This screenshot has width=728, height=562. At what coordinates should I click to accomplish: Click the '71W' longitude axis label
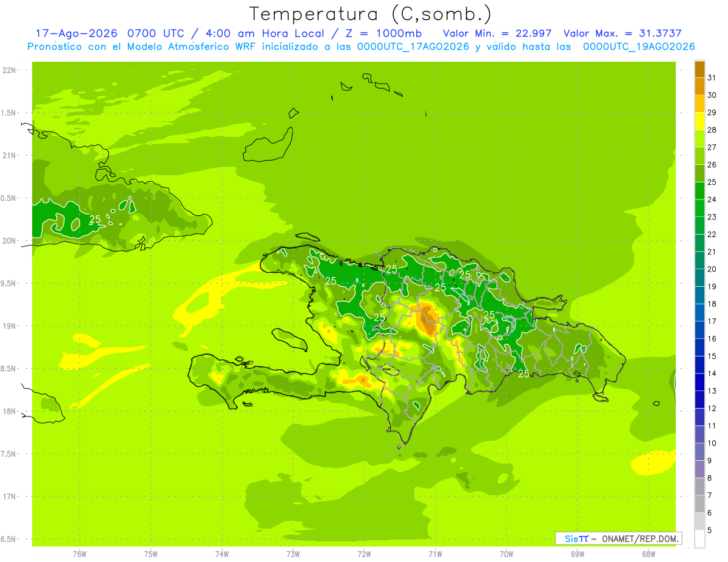(x=435, y=554)
